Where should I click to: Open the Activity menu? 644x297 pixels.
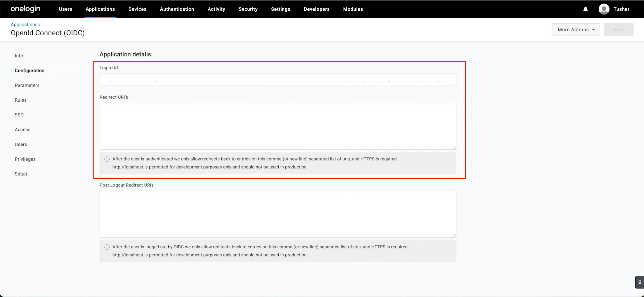(216, 9)
